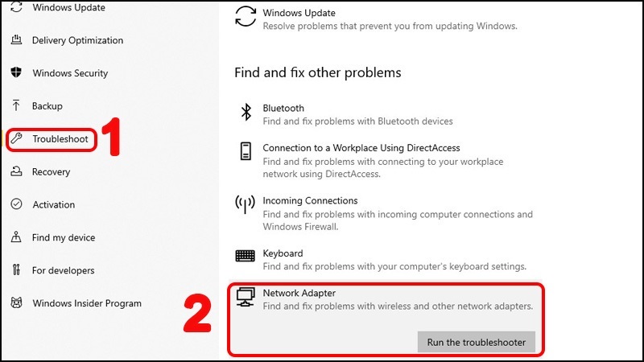
Task: Click the Keyboard troubleshooter icon
Action: coord(246,256)
